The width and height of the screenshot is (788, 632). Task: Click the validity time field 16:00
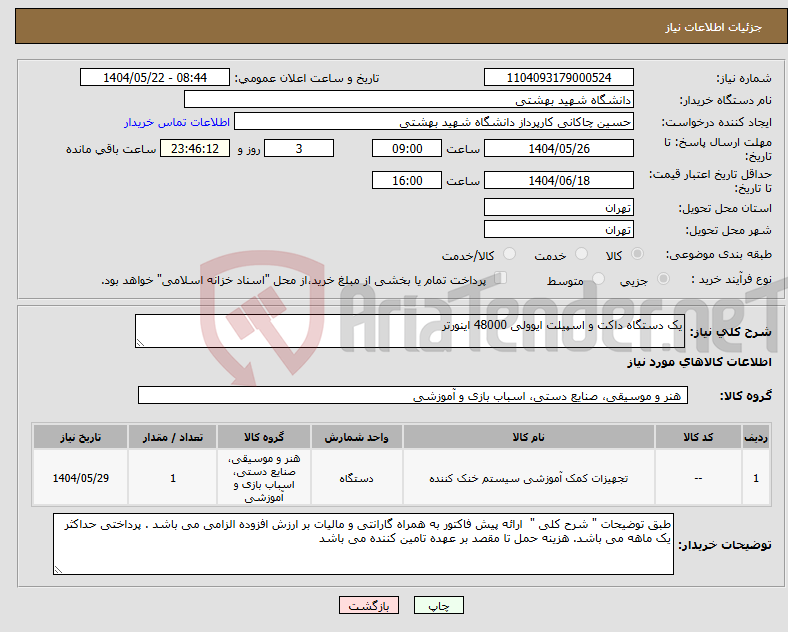(407, 180)
